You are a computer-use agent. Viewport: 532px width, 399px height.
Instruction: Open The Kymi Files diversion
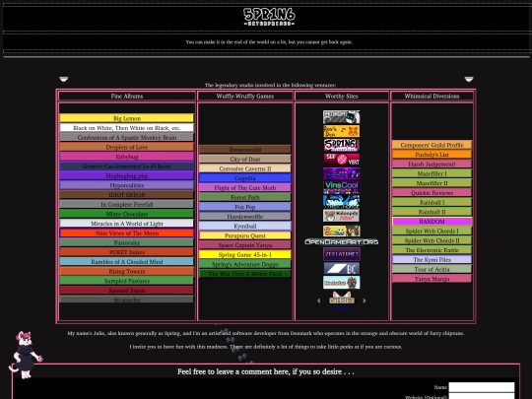coord(432,259)
